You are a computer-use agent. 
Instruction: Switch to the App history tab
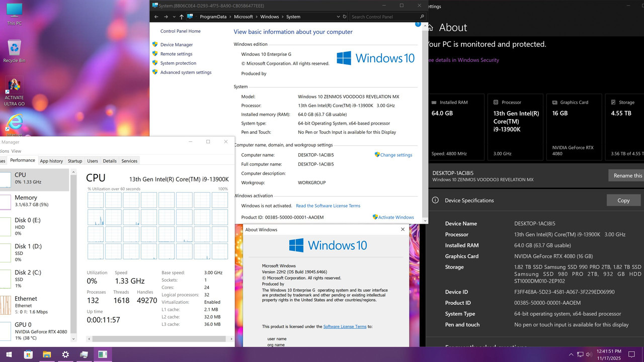pyautogui.click(x=51, y=161)
